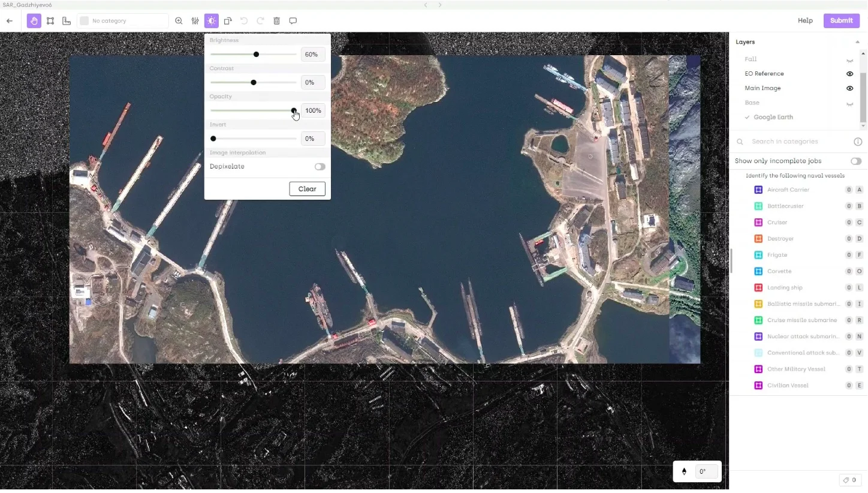868x493 pixels.
Task: Select the ruler measurement tool
Action: pos(67,21)
